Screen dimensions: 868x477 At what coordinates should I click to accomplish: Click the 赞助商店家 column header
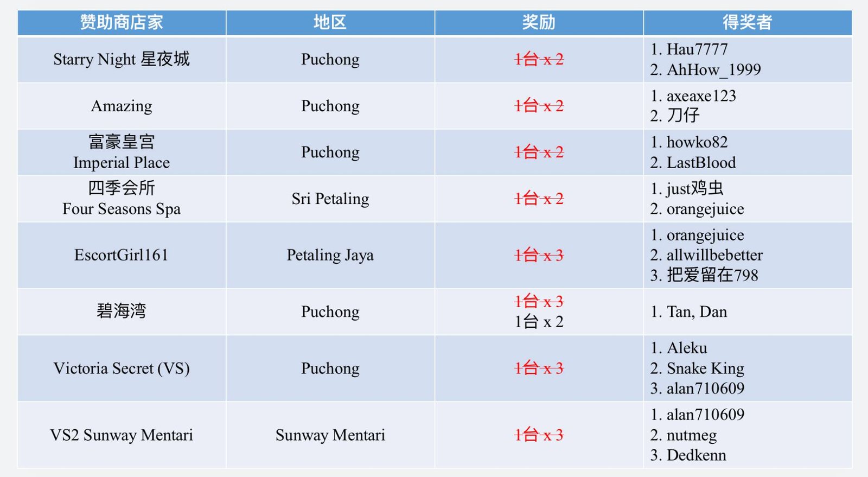click(122, 22)
